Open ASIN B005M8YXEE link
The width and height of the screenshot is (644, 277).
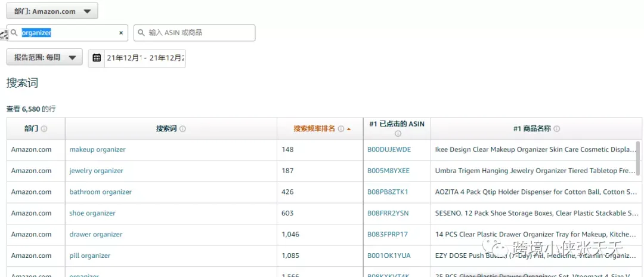pos(388,171)
